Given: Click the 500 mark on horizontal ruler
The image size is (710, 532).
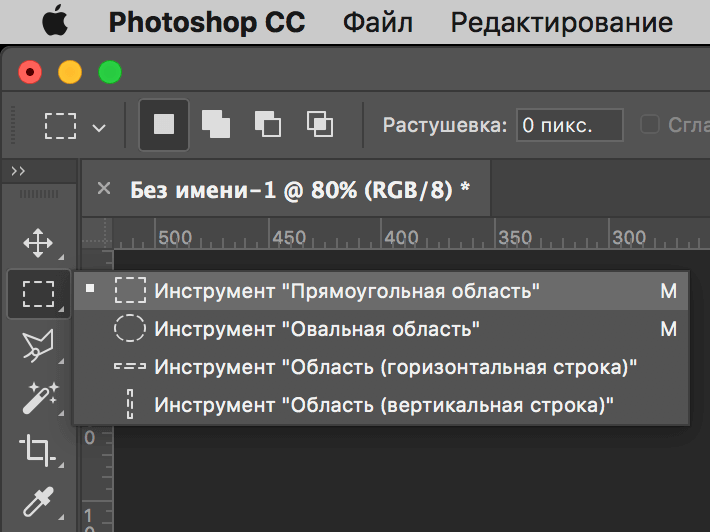Looking at the screenshot, I should pos(175,238).
